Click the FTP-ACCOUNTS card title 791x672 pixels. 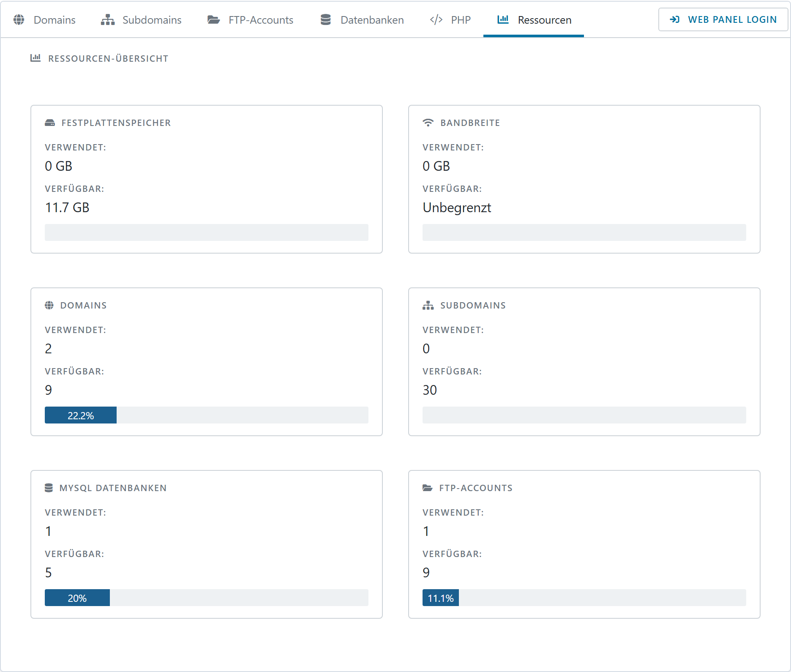pos(476,488)
